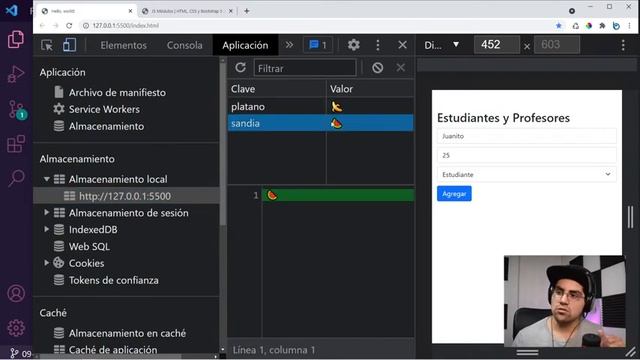Open Service Workers item
Screen dimensions: 640x360
[x=104, y=109]
